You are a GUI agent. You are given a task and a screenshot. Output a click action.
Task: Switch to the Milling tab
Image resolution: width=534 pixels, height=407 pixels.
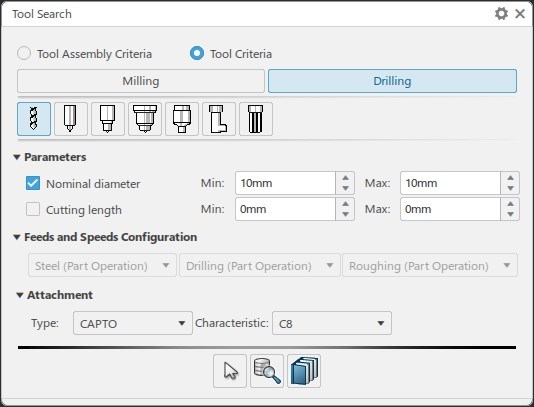click(x=141, y=81)
